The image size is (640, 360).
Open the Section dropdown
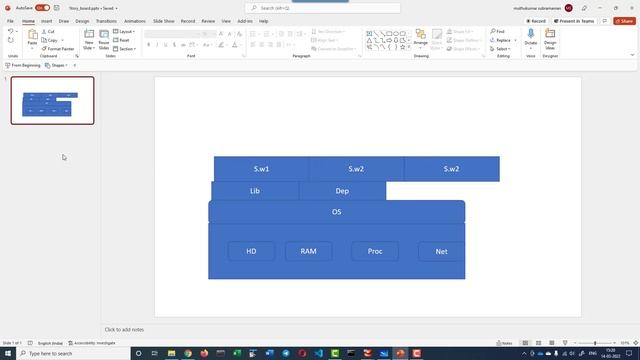(124, 49)
